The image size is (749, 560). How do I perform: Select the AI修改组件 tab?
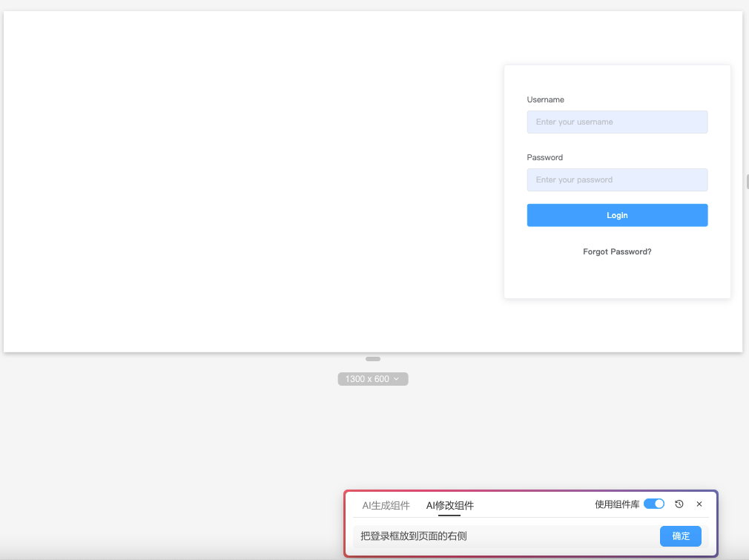tap(449, 506)
